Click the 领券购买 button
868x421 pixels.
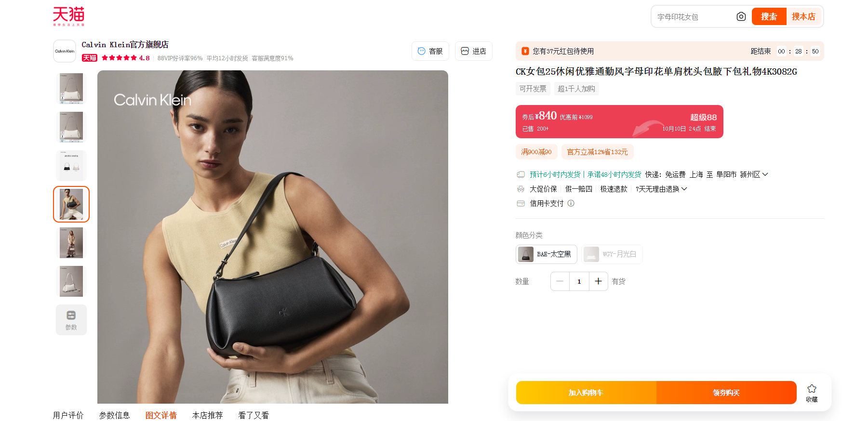pyautogui.click(x=726, y=393)
